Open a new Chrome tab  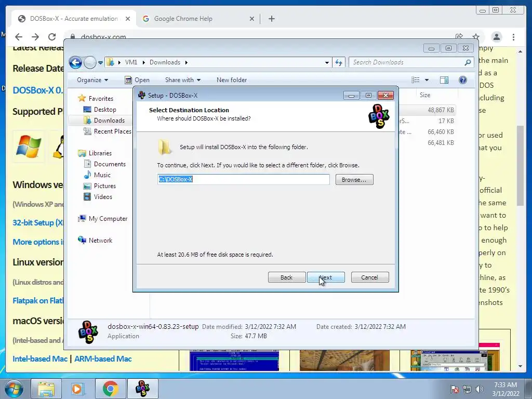click(271, 19)
